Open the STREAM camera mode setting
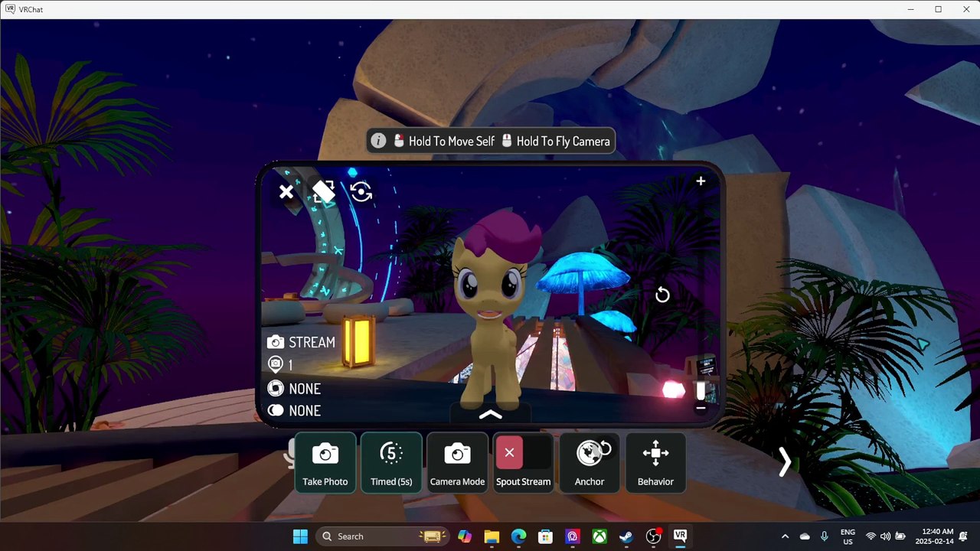The width and height of the screenshot is (980, 551). 302,342
